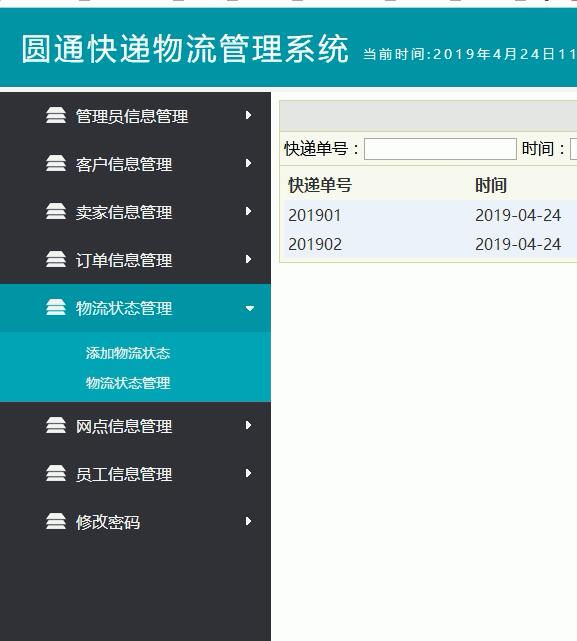577x641 pixels.
Task: Click the stack icon beside 卖家信息管理
Action: click(x=56, y=211)
